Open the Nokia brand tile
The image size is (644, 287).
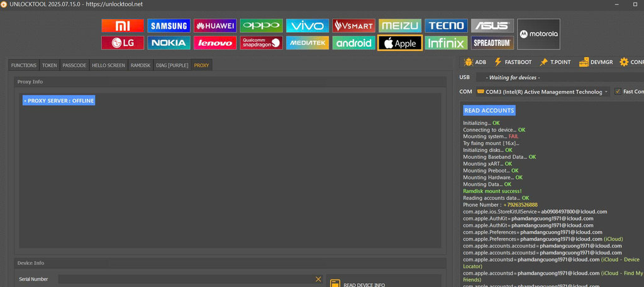tap(169, 43)
